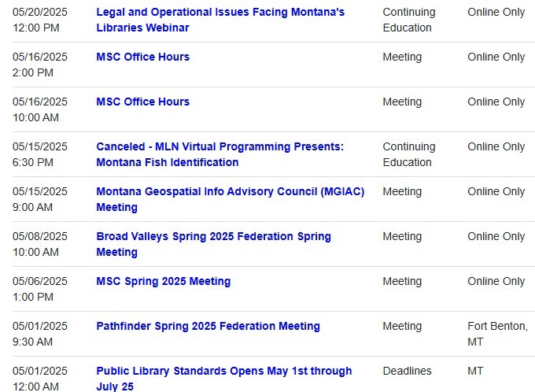
Task: Open the MGIAC Meeting event link
Action: [230, 191]
